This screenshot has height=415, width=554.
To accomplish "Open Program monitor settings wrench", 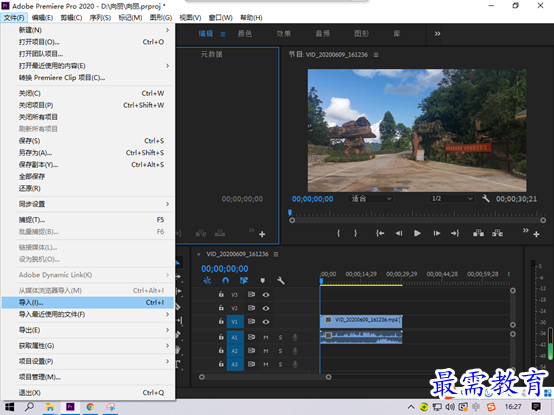I will [x=486, y=198].
